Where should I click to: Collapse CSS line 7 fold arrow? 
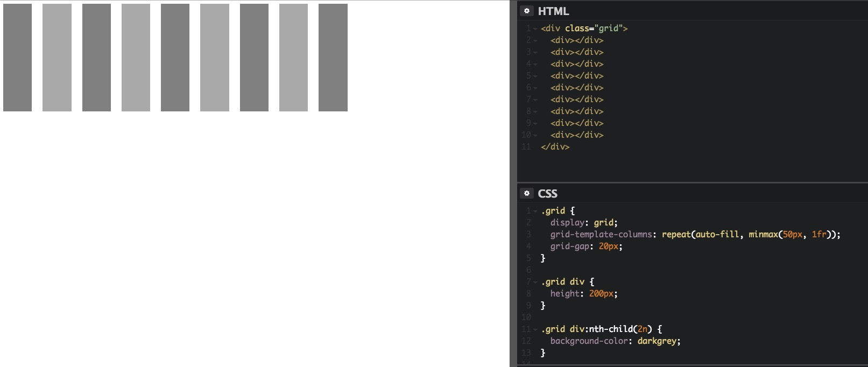(535, 282)
